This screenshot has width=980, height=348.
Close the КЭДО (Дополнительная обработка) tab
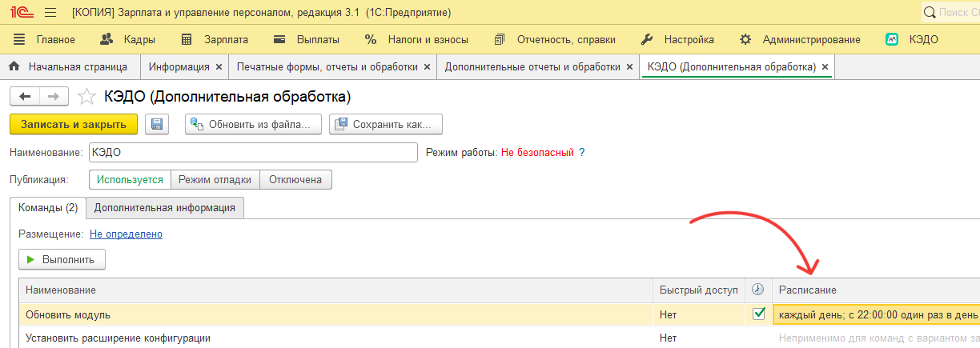click(x=825, y=67)
